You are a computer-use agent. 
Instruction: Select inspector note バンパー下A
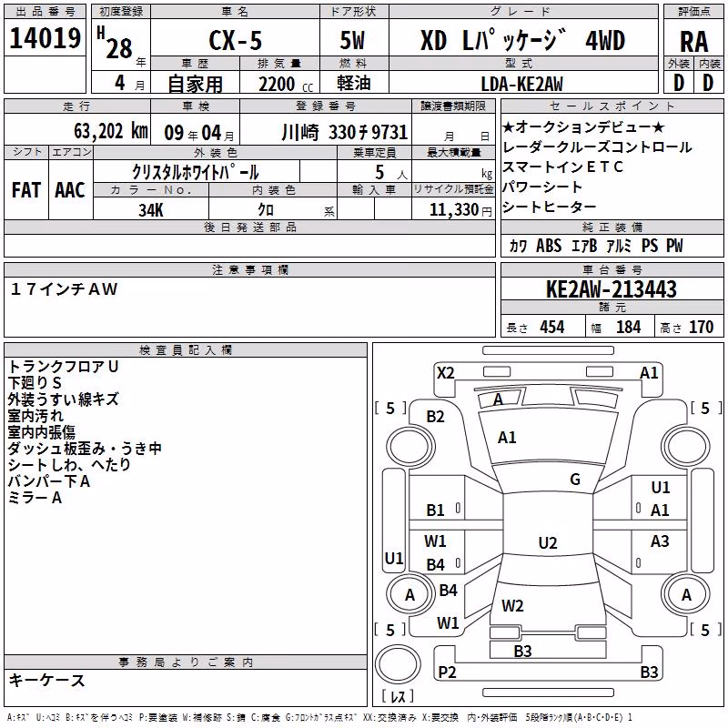[x=49, y=481]
